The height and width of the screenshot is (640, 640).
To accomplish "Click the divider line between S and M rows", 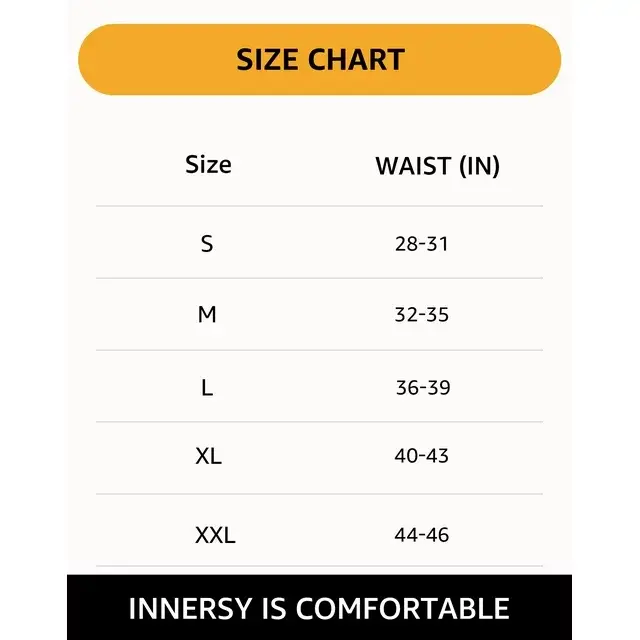I will [x=320, y=278].
